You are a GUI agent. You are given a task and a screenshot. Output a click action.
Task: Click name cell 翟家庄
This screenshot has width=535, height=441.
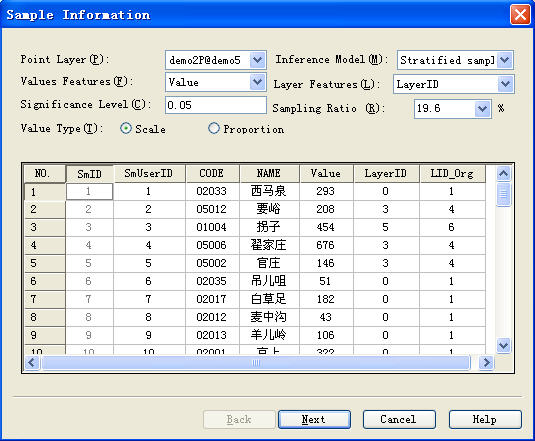point(269,246)
